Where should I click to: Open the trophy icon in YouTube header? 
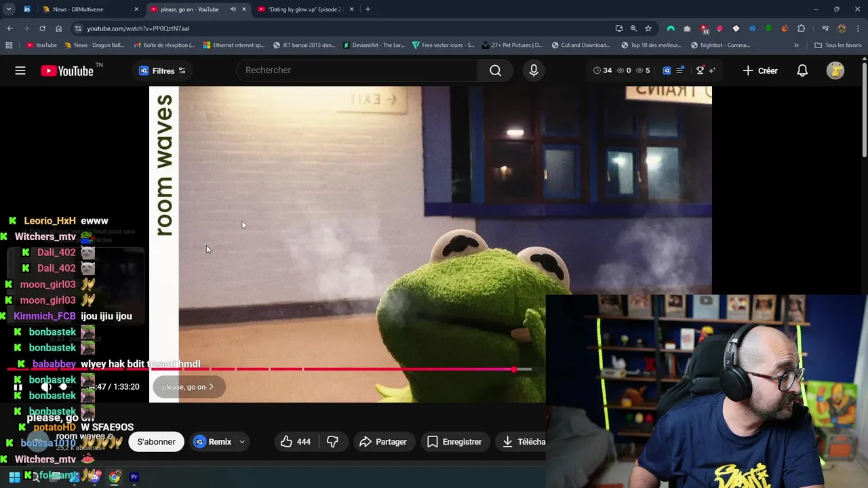700,70
